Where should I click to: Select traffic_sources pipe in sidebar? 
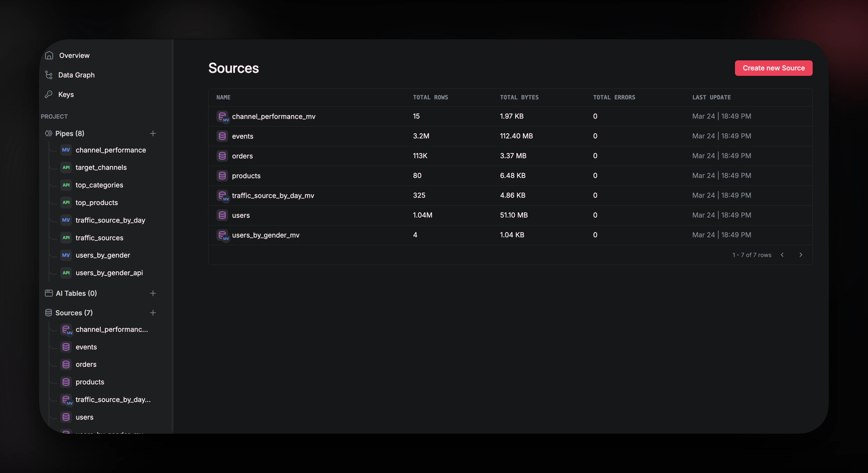[x=99, y=238]
